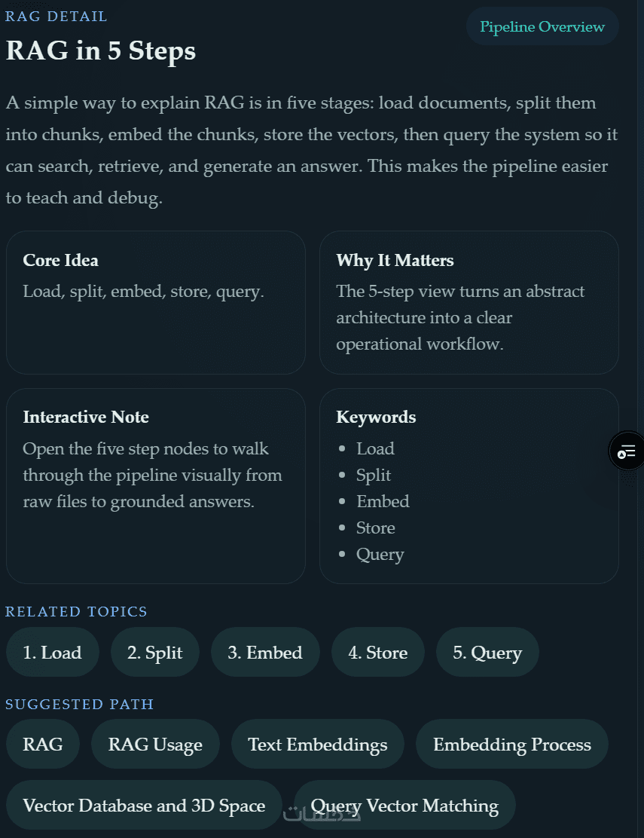The width and height of the screenshot is (644, 838).
Task: Click the Store bullet in Keywords
Action: click(375, 528)
